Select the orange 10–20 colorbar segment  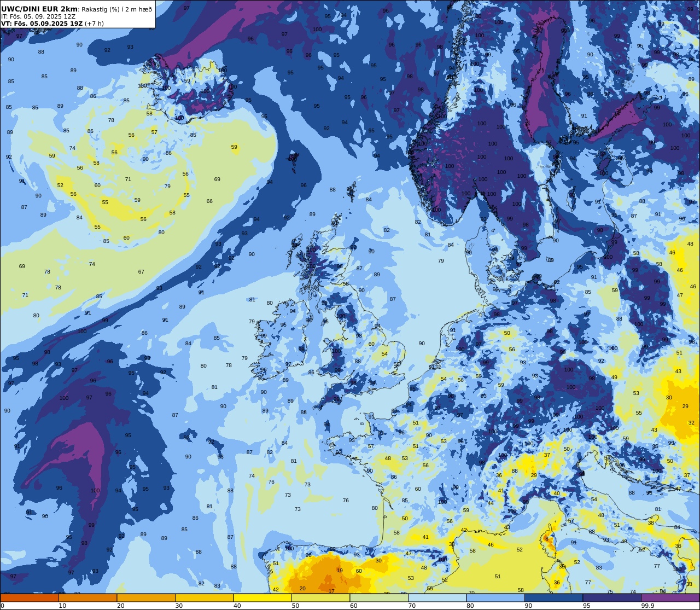pyautogui.click(x=87, y=598)
